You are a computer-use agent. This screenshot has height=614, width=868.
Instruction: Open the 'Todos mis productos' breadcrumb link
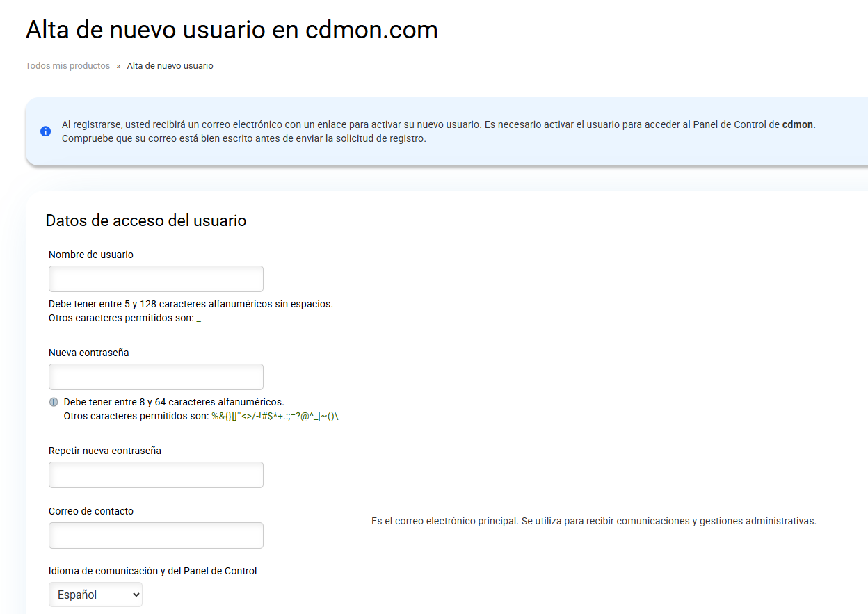(67, 66)
